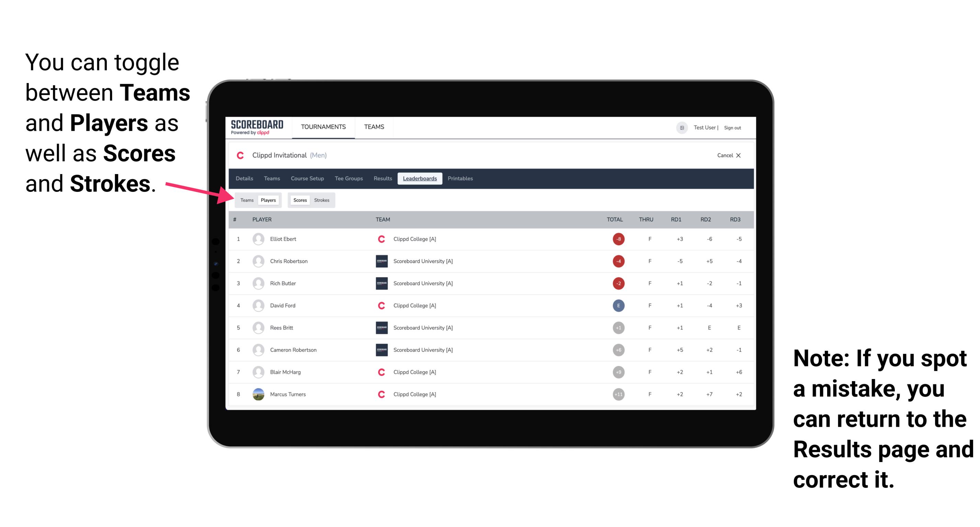The width and height of the screenshot is (980, 527).
Task: Select the Leaderboards tab
Action: tap(420, 179)
